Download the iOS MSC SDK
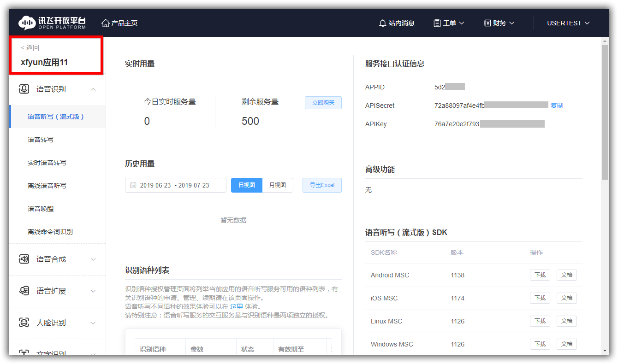This screenshot has height=364, width=618. click(540, 298)
